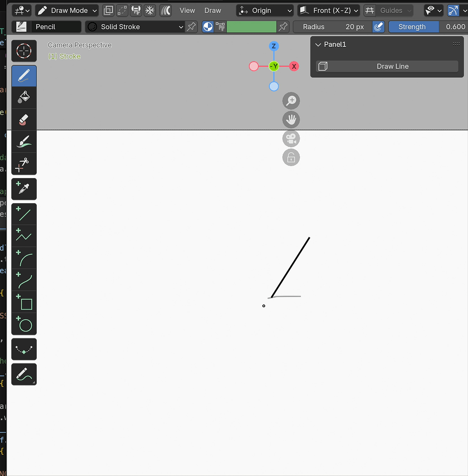This screenshot has height=476, width=468.
Task: Click the Z axis gizmo handle
Action: [274, 46]
